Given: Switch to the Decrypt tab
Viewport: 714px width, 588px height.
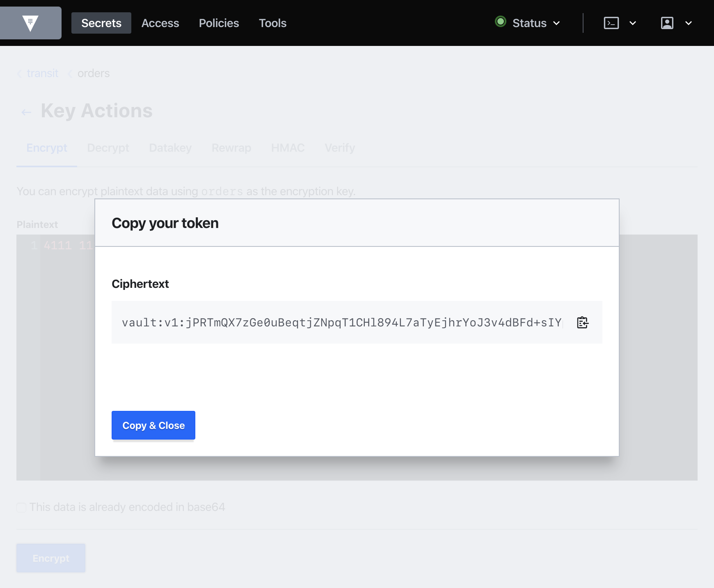Looking at the screenshot, I should click(108, 148).
